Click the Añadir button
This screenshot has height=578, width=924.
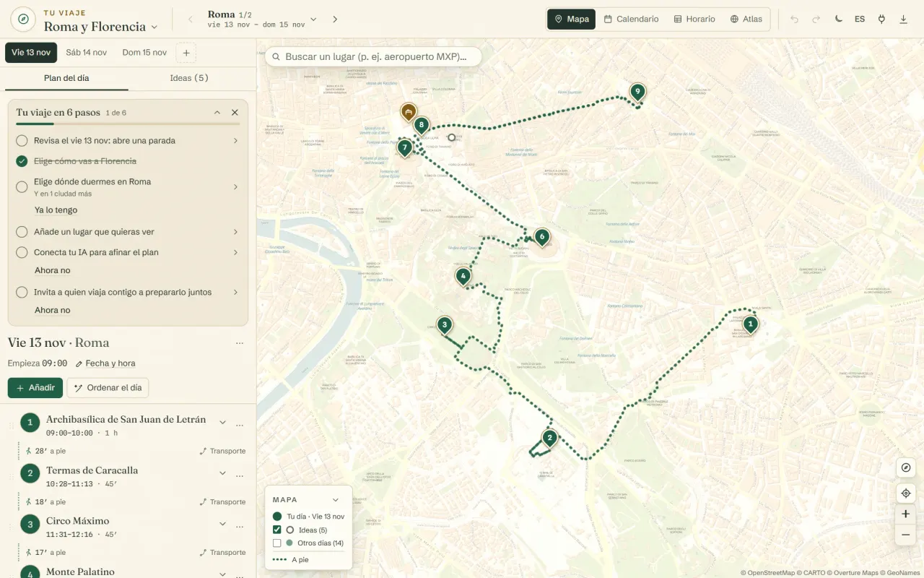click(35, 388)
